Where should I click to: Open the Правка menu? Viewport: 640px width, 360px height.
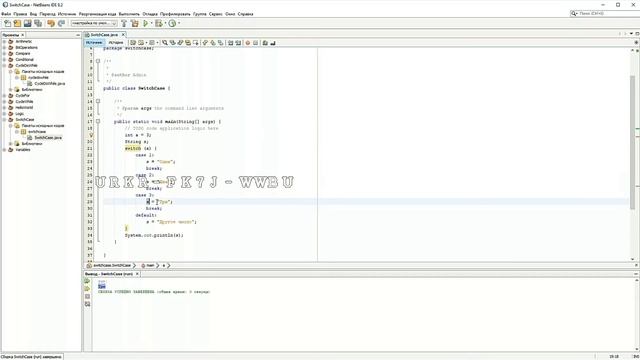(20, 14)
